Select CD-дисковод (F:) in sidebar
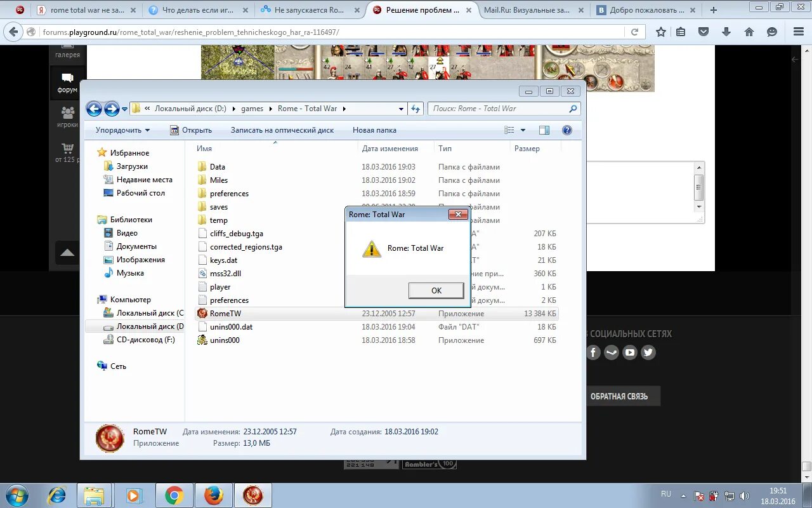The width and height of the screenshot is (812, 508). pyautogui.click(x=145, y=340)
